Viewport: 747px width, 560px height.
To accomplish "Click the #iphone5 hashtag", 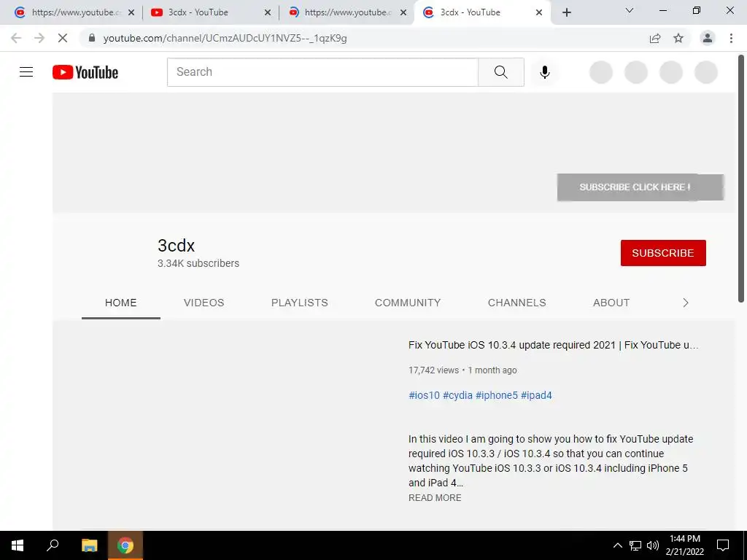I will (496, 395).
